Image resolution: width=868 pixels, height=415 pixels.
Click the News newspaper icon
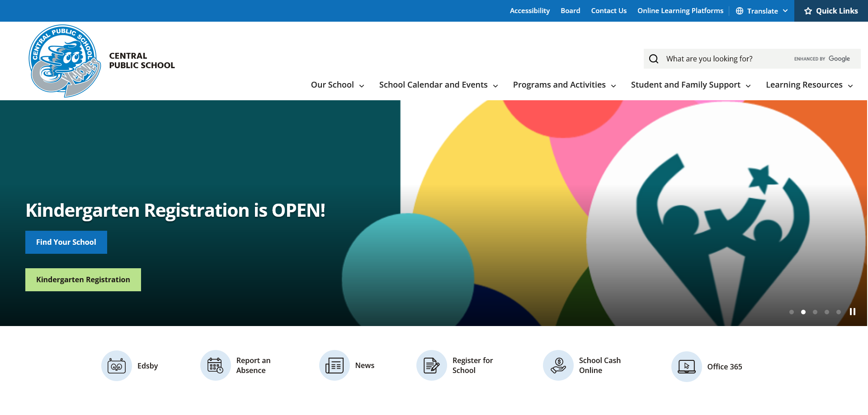pyautogui.click(x=335, y=365)
